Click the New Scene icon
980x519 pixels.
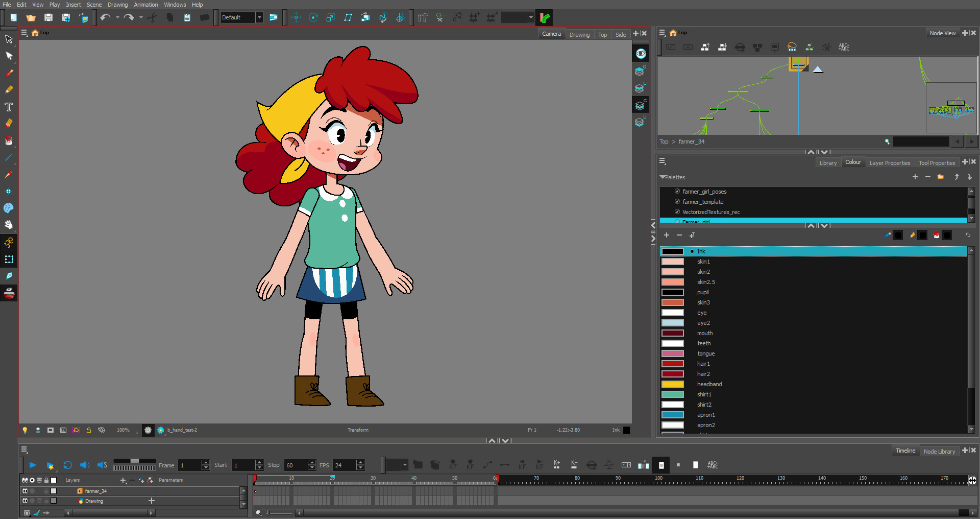pos(14,17)
